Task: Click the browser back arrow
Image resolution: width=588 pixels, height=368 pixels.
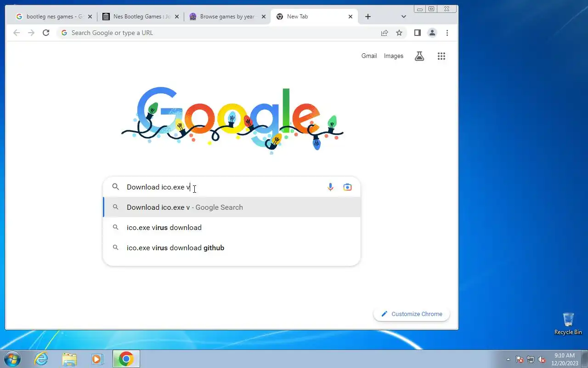Action: tap(17, 33)
